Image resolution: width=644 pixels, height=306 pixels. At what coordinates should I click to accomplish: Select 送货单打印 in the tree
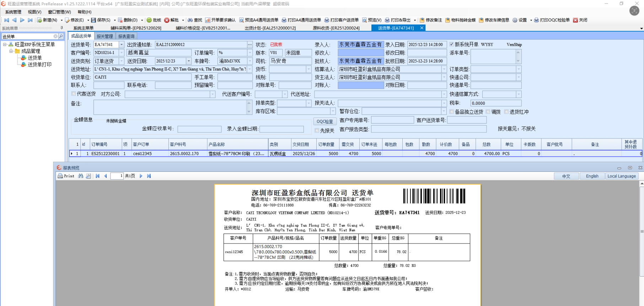pos(39,65)
